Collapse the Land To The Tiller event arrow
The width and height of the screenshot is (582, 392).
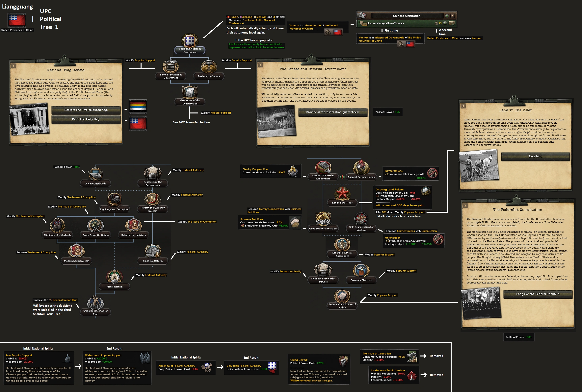pyautogui.click(x=463, y=106)
